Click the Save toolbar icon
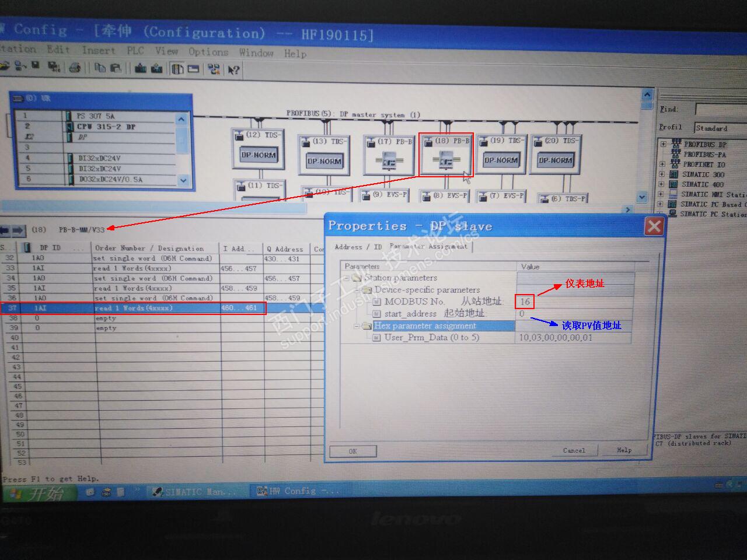This screenshot has width=747, height=560. click(x=36, y=66)
